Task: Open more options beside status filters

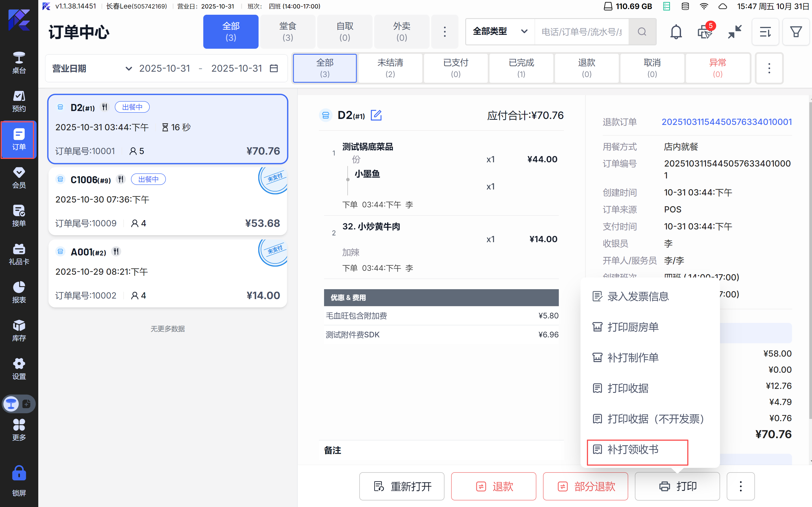Action: pos(769,69)
